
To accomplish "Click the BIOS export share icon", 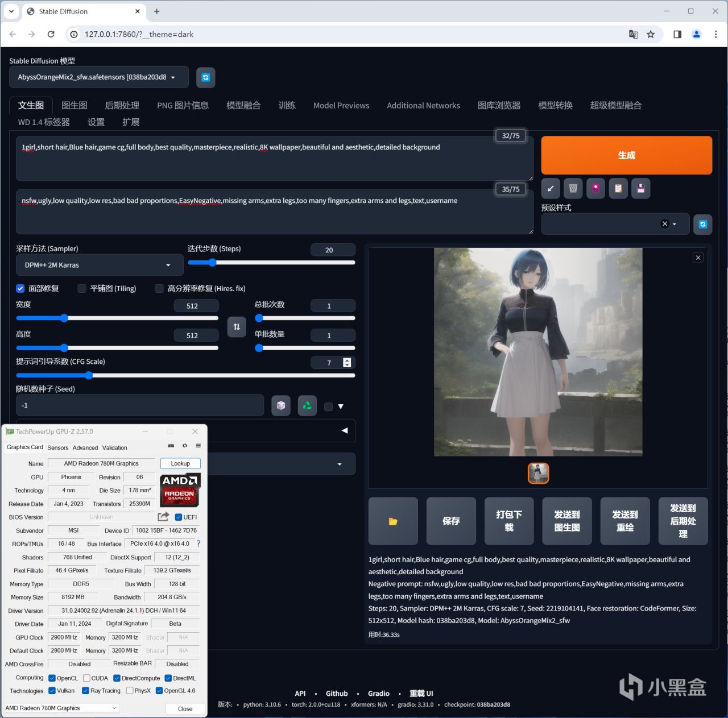I will pyautogui.click(x=163, y=517).
